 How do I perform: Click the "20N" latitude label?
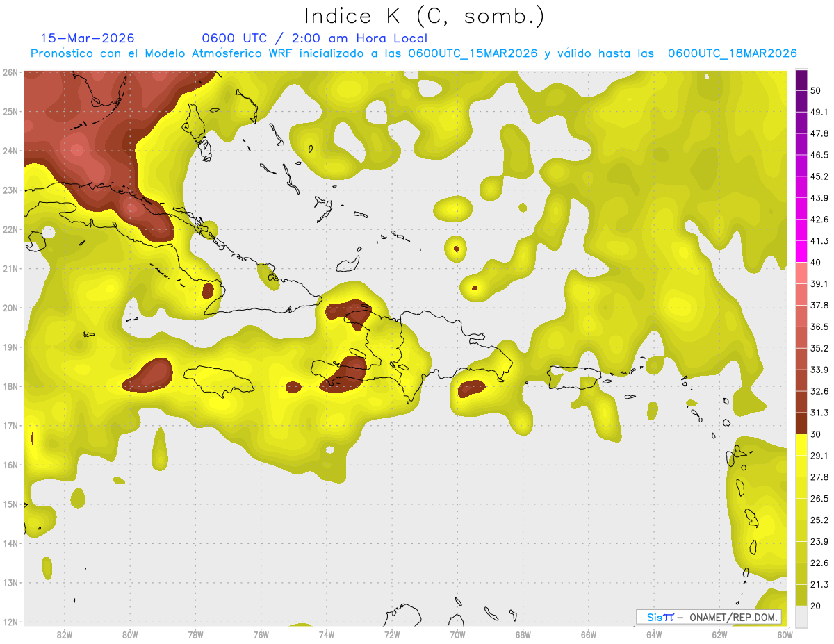pos(11,308)
